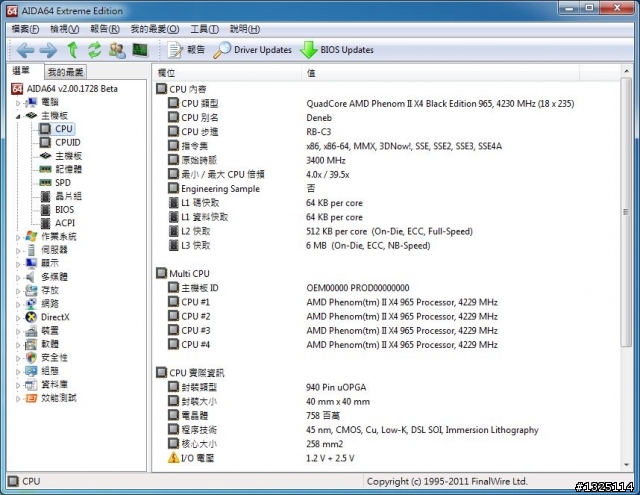640x495 pixels.
Task: Switch to the 我的最愛 tab
Action: (65, 72)
